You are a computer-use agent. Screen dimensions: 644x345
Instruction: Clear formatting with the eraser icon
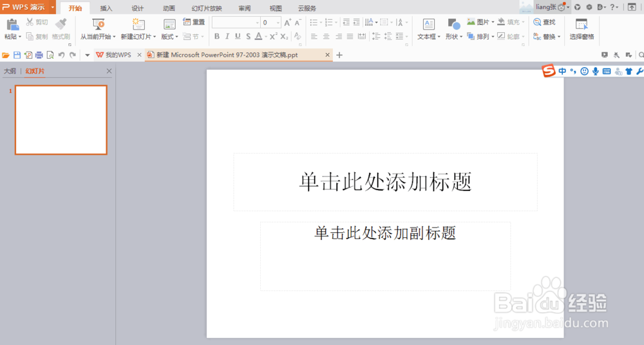(298, 37)
